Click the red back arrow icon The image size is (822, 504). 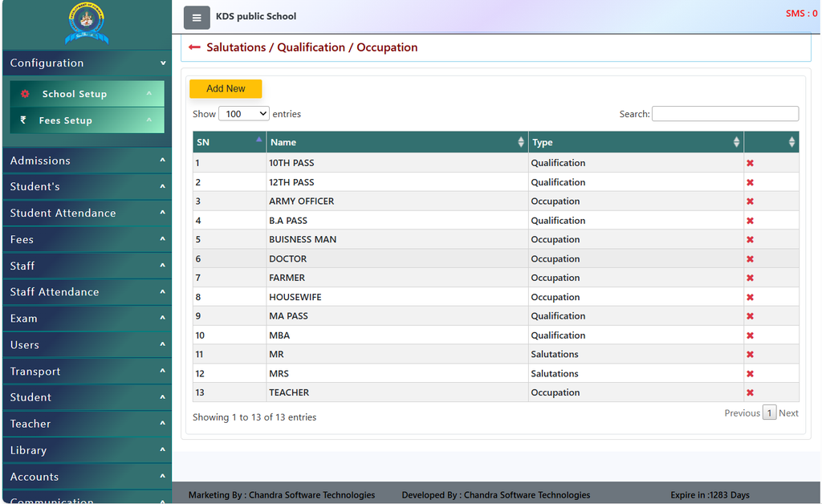[194, 47]
